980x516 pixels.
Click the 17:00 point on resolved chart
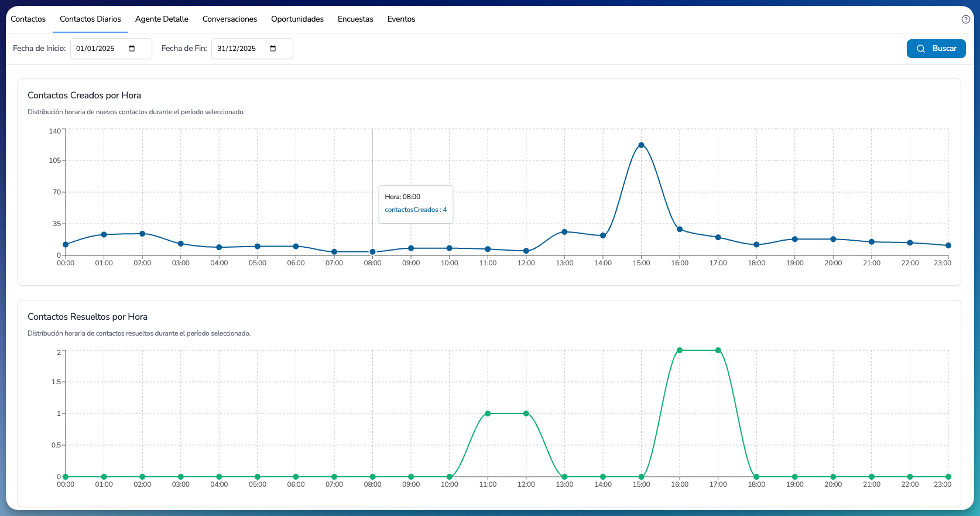[x=718, y=350]
